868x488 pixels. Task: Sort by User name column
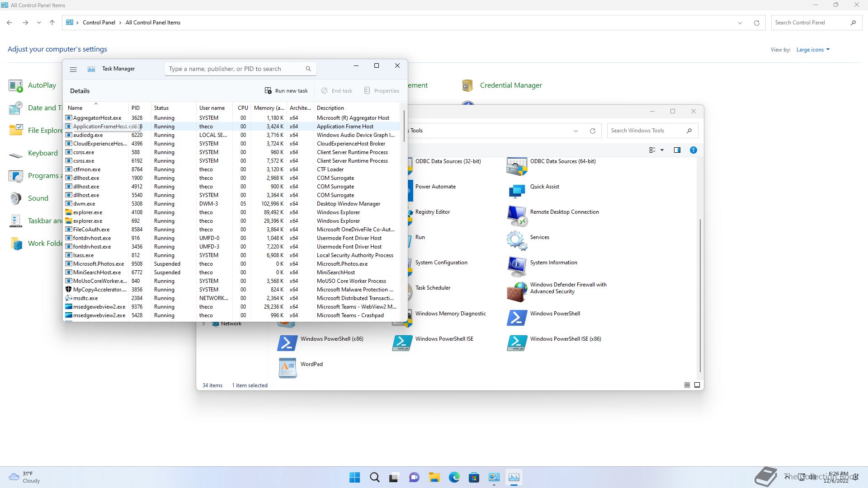(x=214, y=108)
